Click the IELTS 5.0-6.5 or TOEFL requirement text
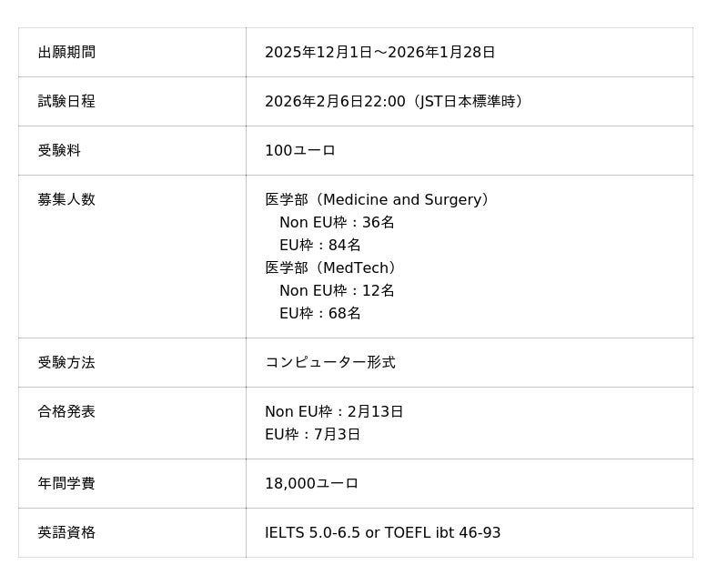The image size is (728, 585). 382,533
